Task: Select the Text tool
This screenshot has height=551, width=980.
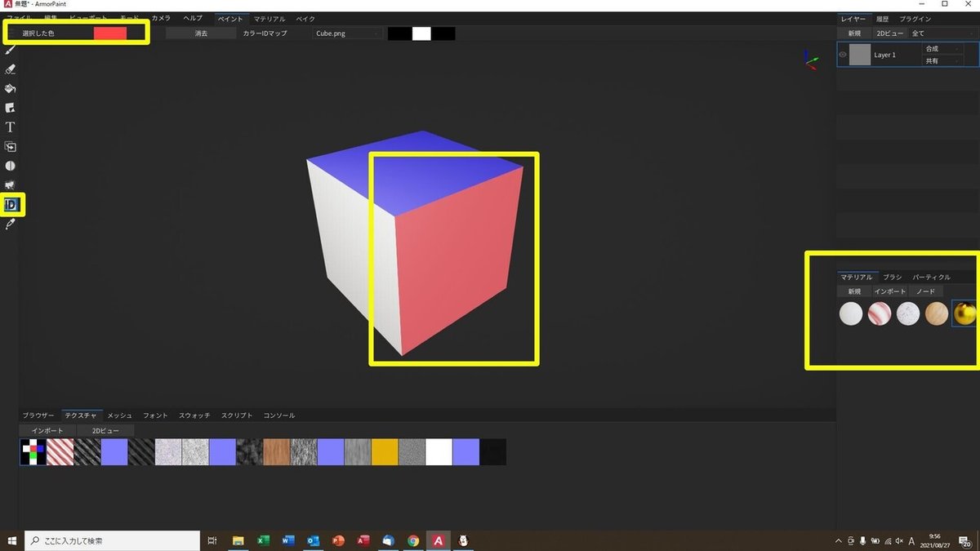Action: point(11,127)
